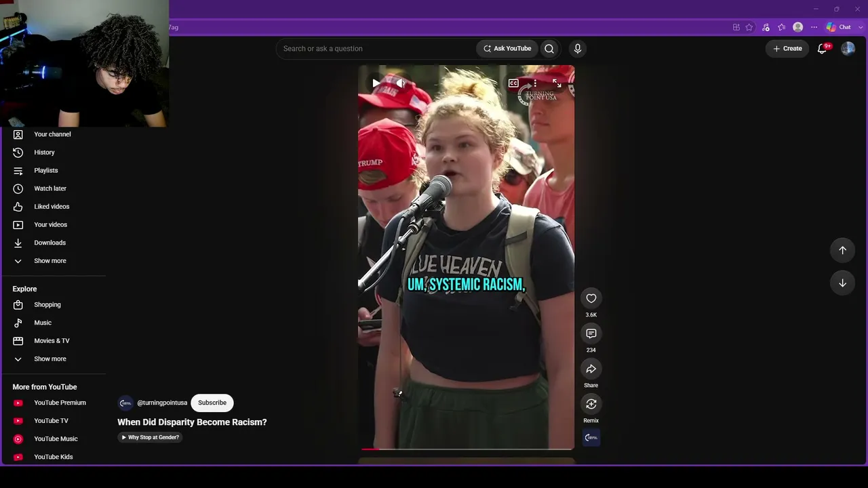Viewport: 868px width, 488px height.
Task: Go to the next Short
Action: coord(842,283)
